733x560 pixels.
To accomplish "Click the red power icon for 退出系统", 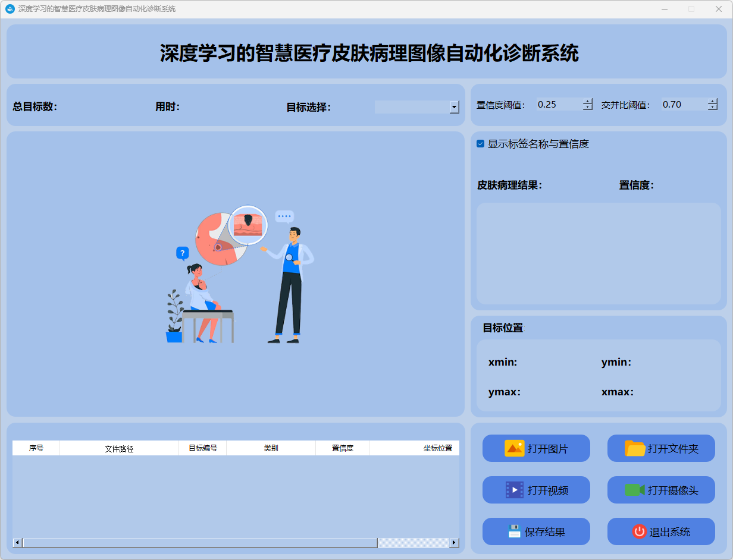I will pos(640,531).
